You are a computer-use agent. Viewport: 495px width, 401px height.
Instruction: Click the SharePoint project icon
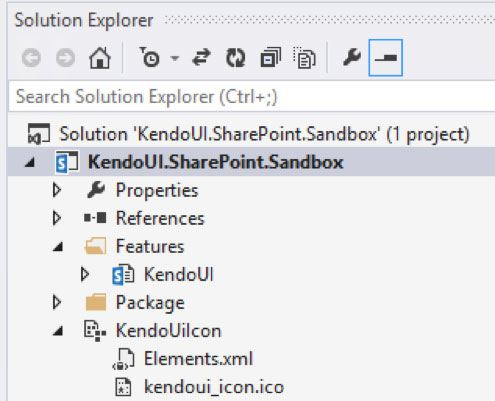click(x=67, y=162)
